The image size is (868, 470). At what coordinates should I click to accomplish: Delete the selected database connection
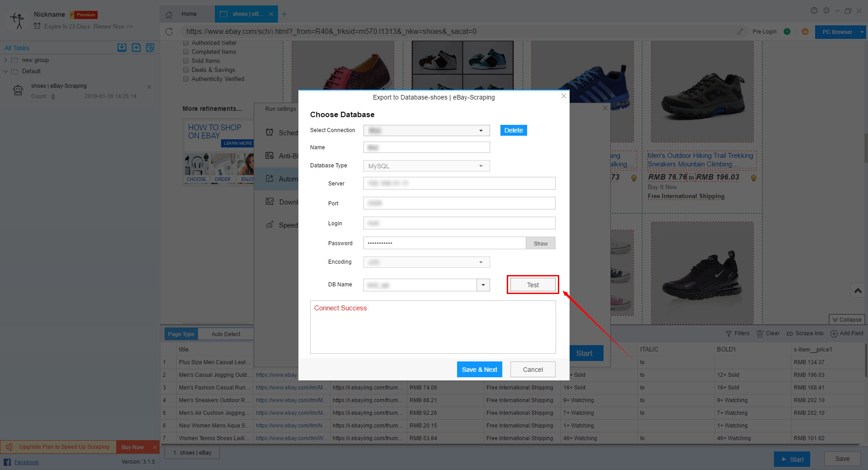pos(514,130)
